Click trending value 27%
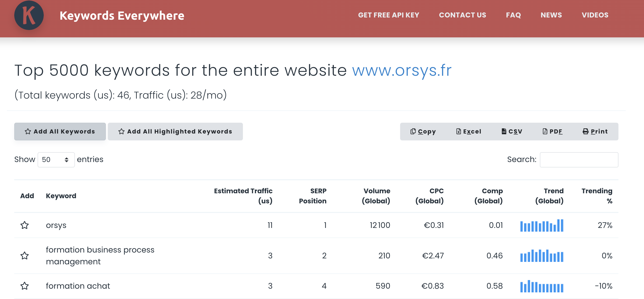Image resolution: width=644 pixels, height=299 pixels. [605, 225]
